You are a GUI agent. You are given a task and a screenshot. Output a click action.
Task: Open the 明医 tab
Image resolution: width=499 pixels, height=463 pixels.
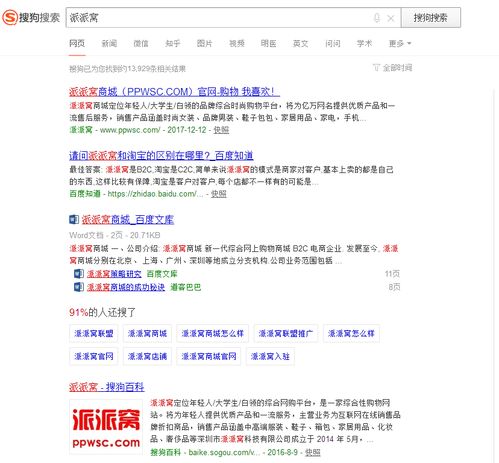pos(268,43)
